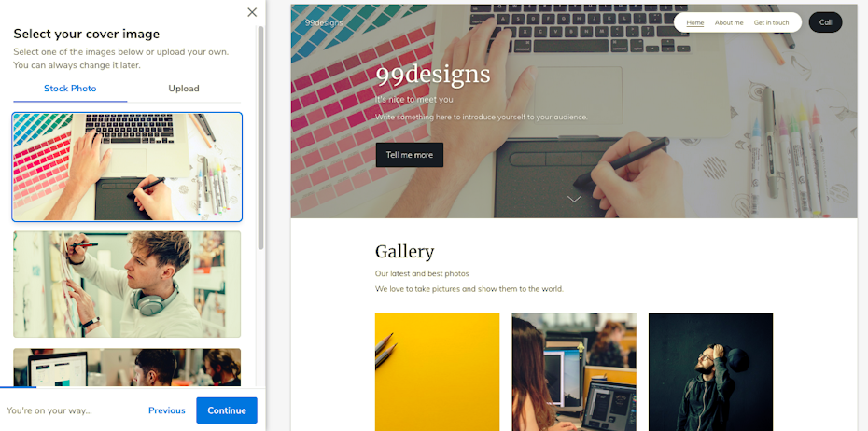Switch to the Upload tab
Image resolution: width=868 pixels, height=431 pixels.
[x=184, y=89]
